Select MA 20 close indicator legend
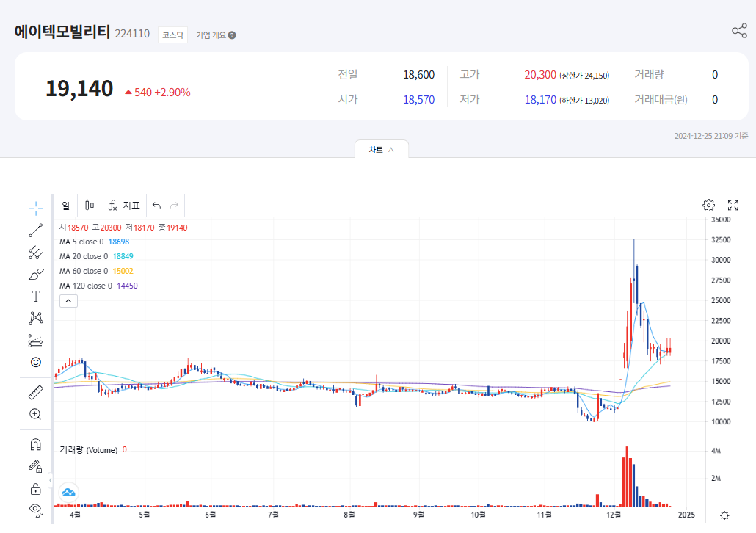Viewport: 756px width, 533px height. [96, 257]
